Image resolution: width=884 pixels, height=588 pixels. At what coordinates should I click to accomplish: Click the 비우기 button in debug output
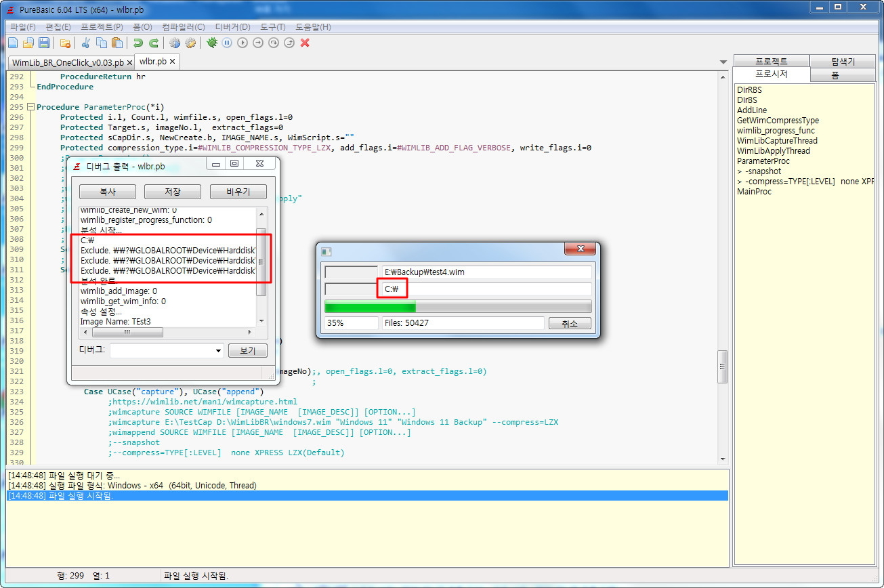(238, 192)
